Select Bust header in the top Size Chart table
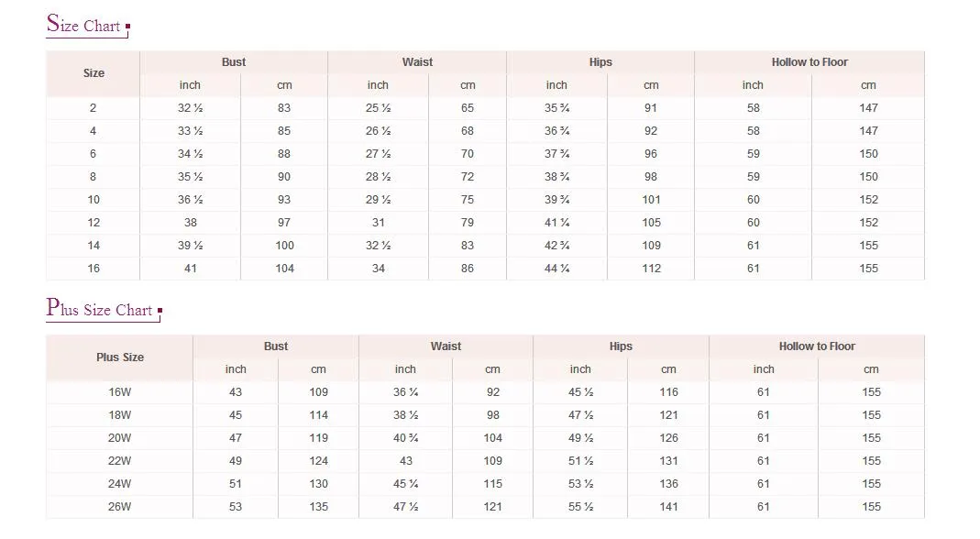This screenshot has height=539, width=980. 234,62
